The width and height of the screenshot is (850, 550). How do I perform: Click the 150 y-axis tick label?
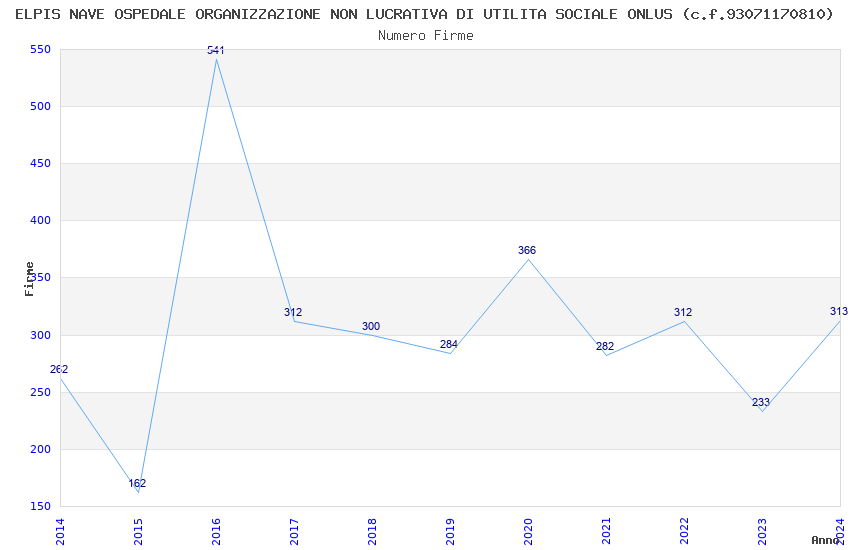[x=41, y=506]
